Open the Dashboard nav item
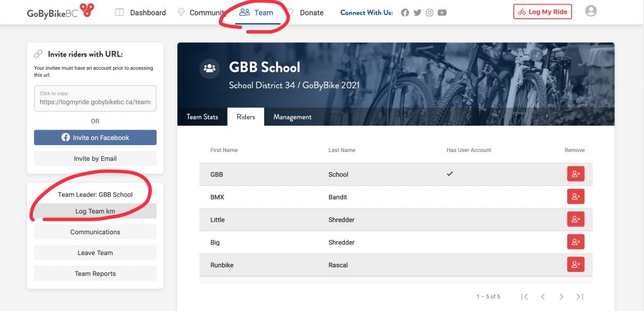 pyautogui.click(x=140, y=13)
